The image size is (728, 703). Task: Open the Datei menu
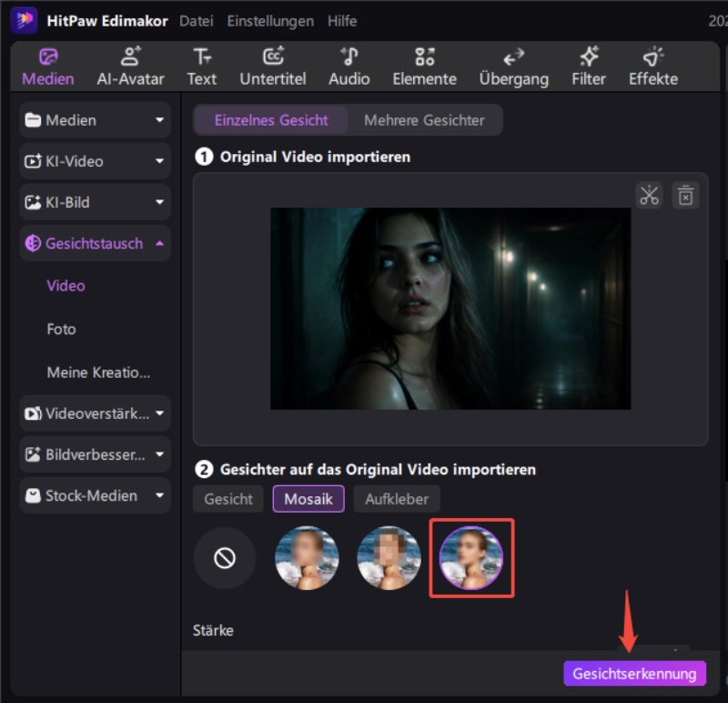[197, 21]
